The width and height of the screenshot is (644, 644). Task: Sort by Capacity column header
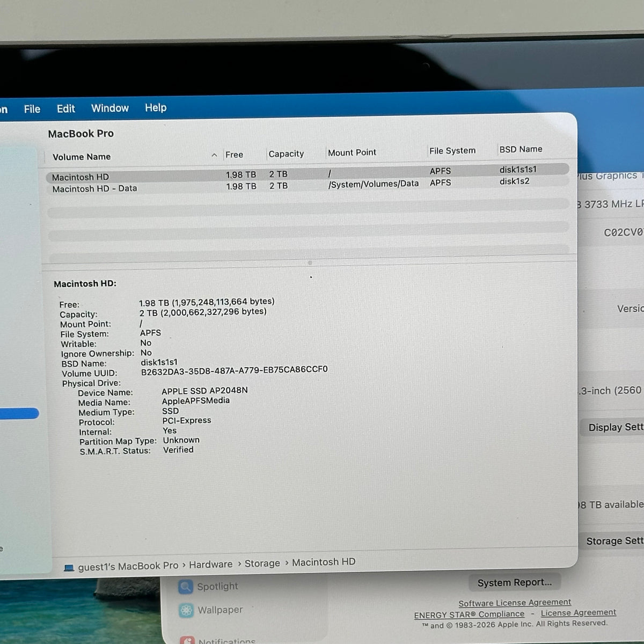(286, 153)
